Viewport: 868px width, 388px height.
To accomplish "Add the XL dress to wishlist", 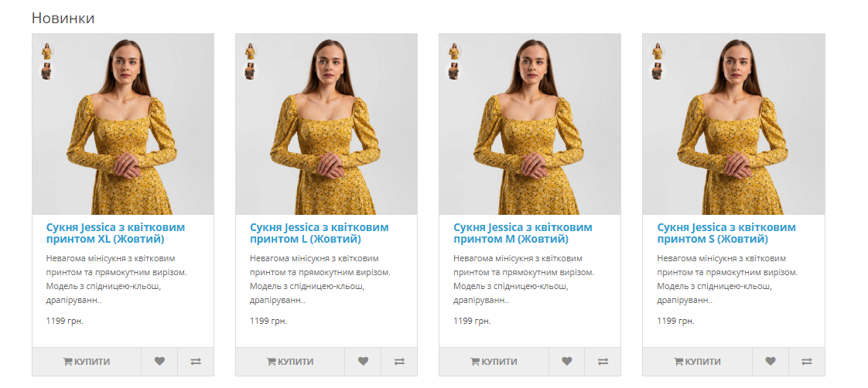I will coord(159,361).
